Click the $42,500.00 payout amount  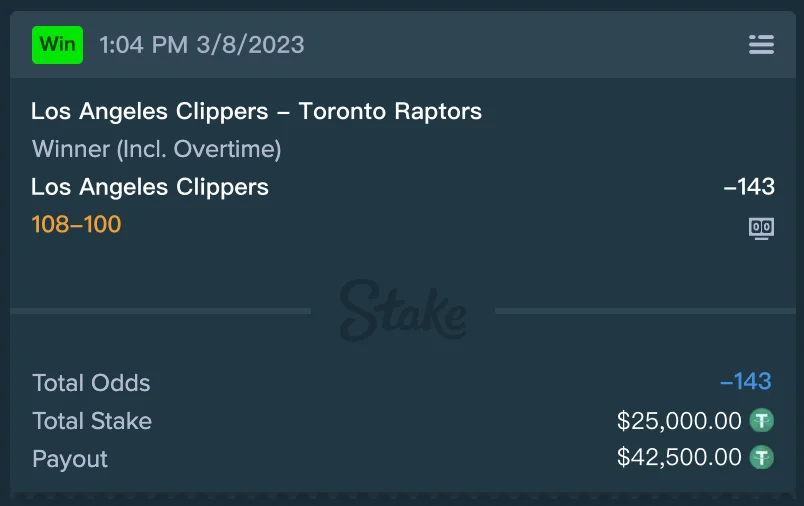coord(679,458)
